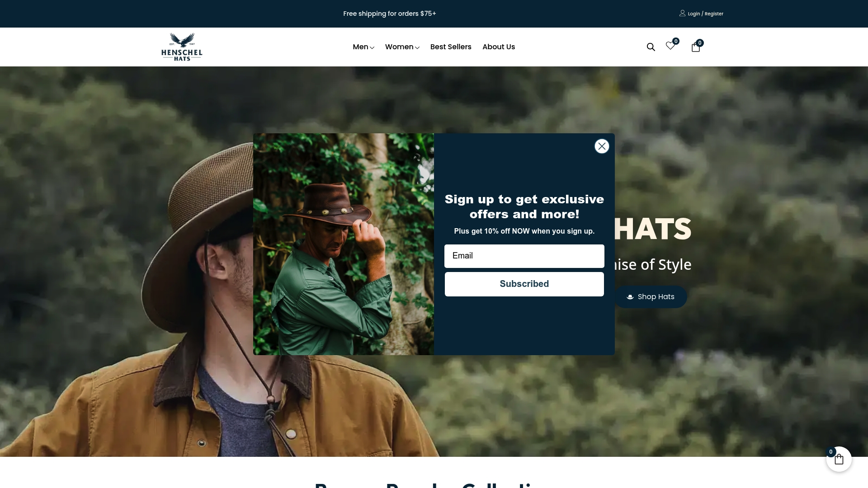Screen dimensions: 868x488
Task: Click the hat icon inside Shop Hats button
Action: coord(630,296)
